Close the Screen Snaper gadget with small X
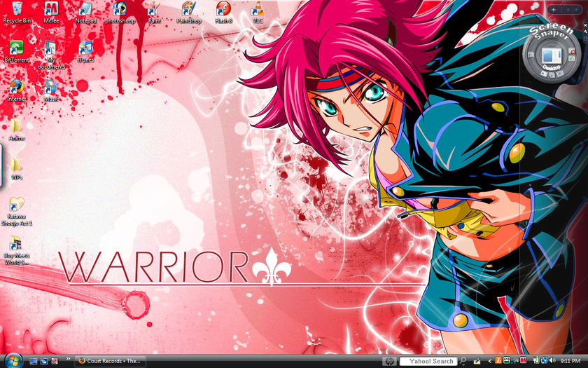 coord(585,25)
